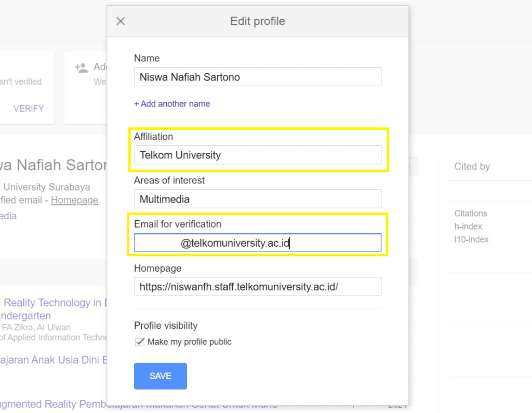
Task: Click the add co-author person icon
Action: 82,68
